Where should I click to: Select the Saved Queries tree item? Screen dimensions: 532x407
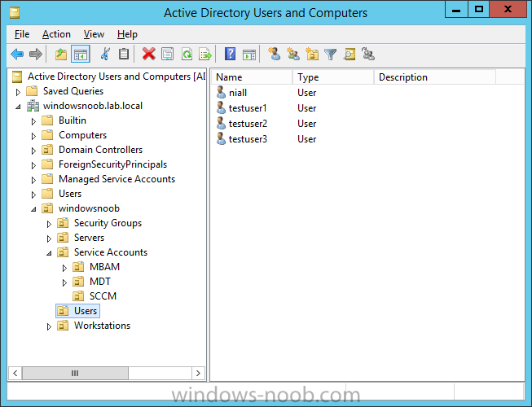(73, 91)
